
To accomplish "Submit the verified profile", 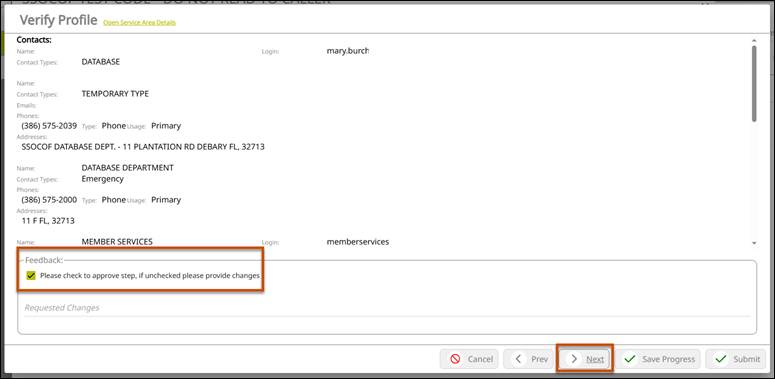I will pyautogui.click(x=735, y=359).
